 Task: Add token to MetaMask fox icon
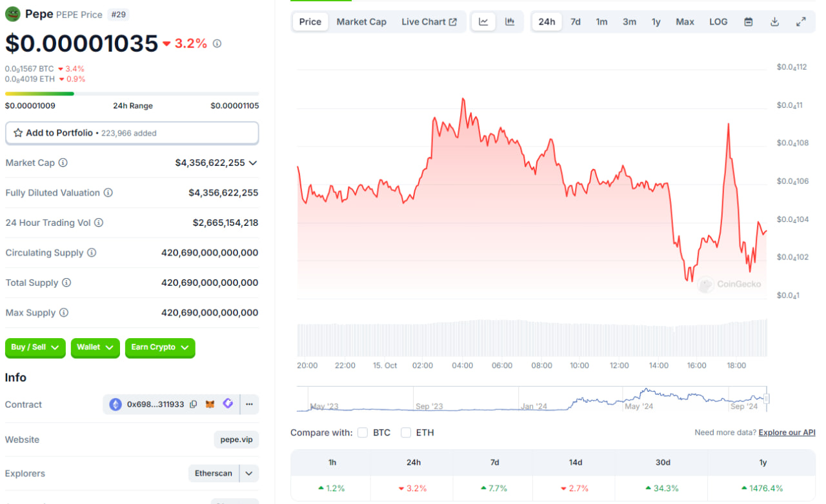pos(210,405)
